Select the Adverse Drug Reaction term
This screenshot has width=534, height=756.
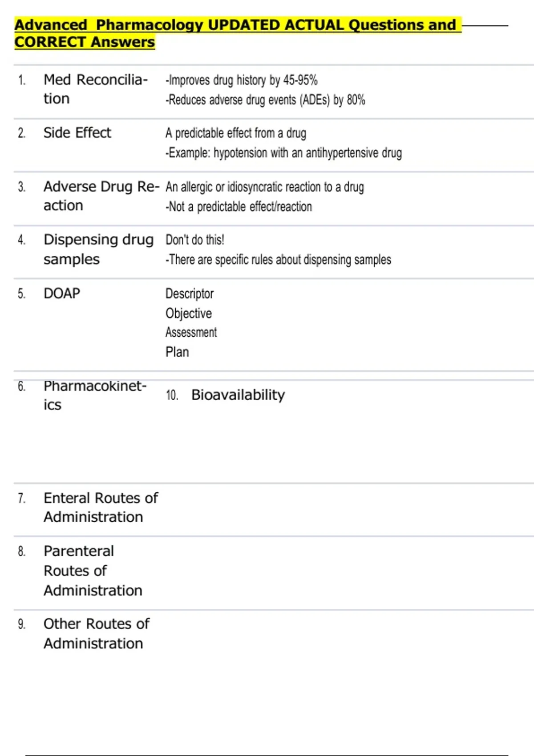(101, 196)
